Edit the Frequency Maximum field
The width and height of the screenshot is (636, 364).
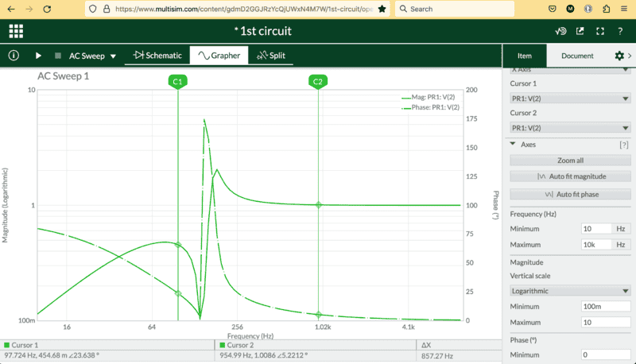596,245
